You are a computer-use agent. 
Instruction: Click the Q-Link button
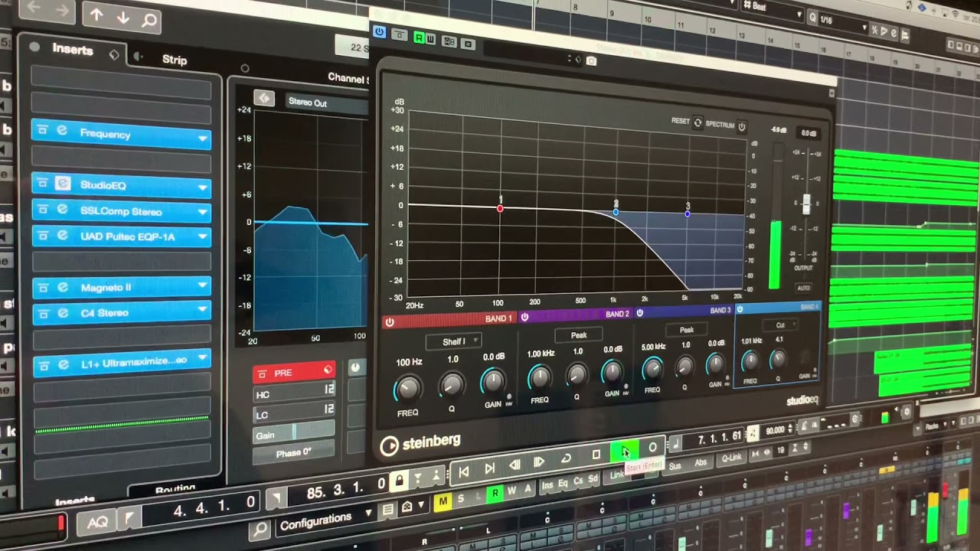(x=732, y=458)
